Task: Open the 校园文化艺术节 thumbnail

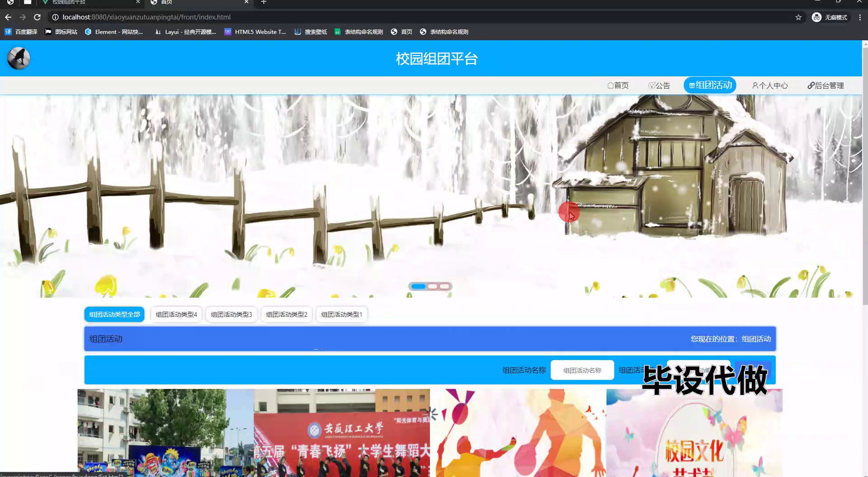Action: (694, 433)
